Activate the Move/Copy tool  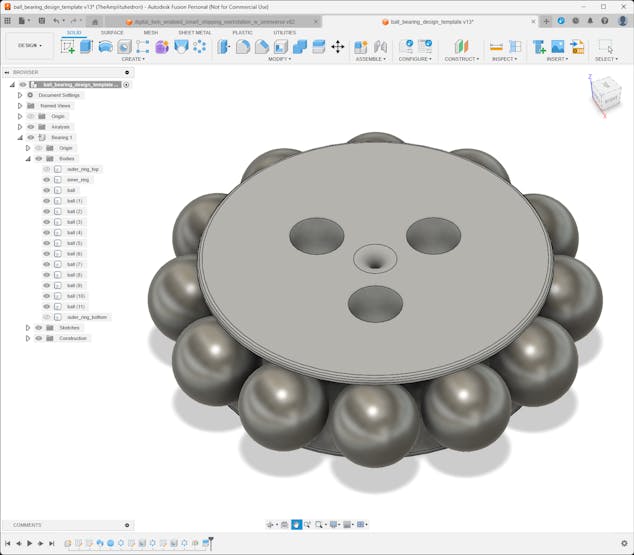(337, 46)
